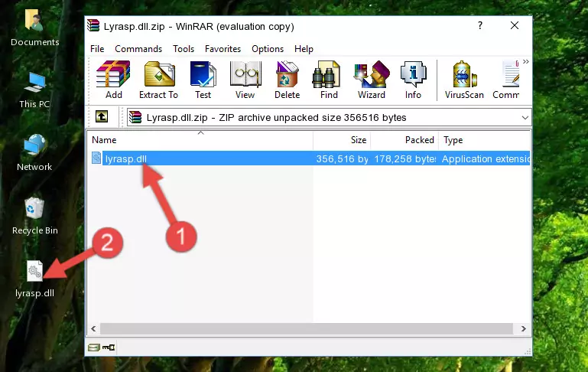Click the Add archive toolbar icon
The image size is (588, 372).
(113, 80)
